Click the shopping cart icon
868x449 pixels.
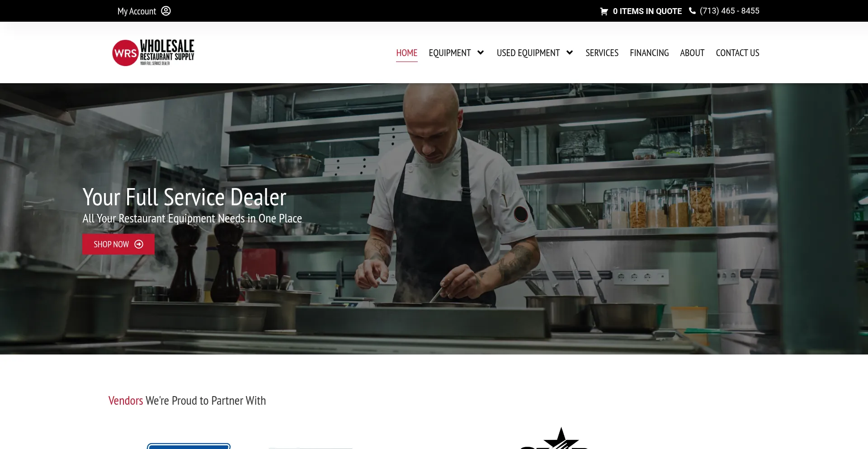tap(604, 11)
